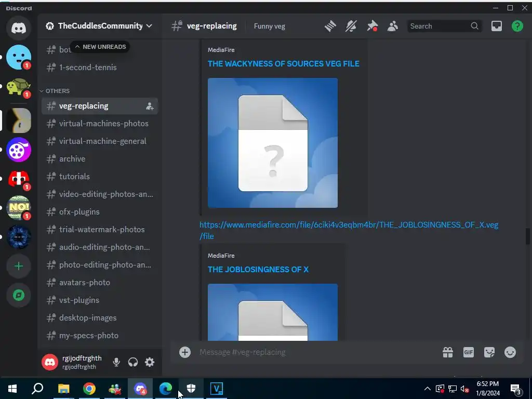The height and width of the screenshot is (399, 532).
Task: Open the emoji picker
Action: [x=510, y=352]
